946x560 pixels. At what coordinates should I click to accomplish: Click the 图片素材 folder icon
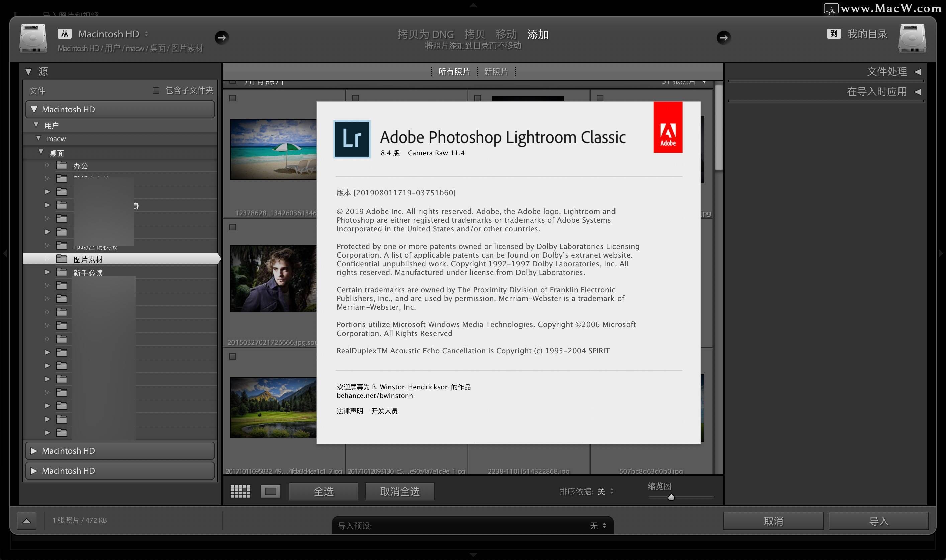[62, 259]
